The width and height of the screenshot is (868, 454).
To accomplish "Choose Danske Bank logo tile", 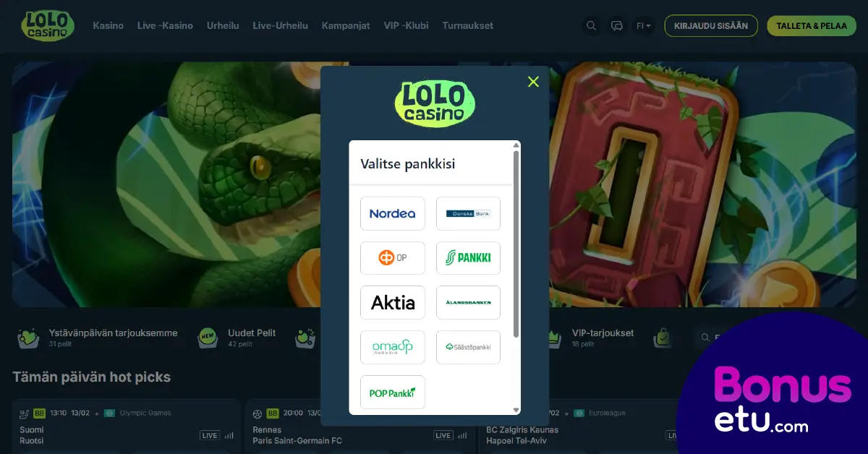I will click(468, 213).
